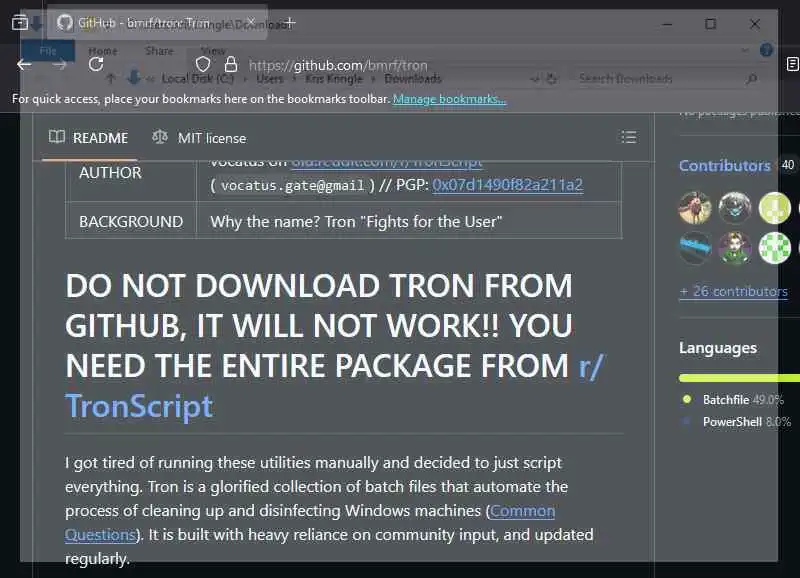Open the first contributor avatar in bottom row

tap(695, 247)
